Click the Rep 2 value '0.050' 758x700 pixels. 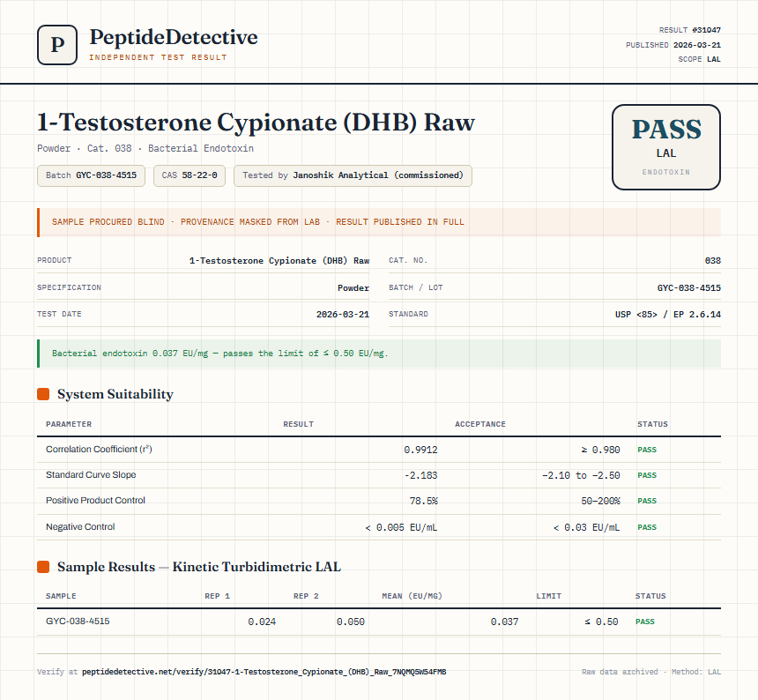351,622
